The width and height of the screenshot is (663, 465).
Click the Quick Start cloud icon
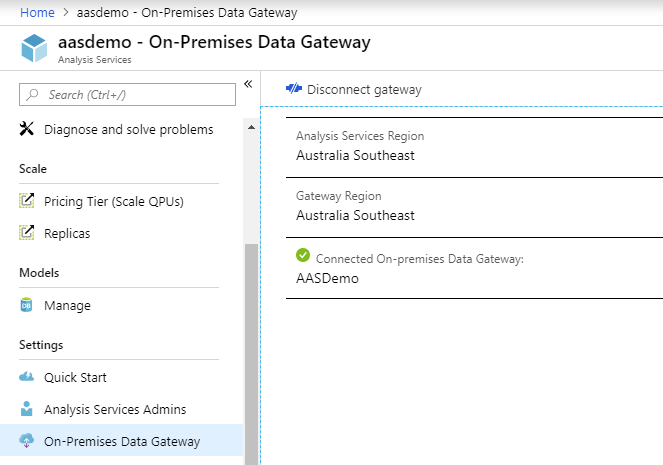[x=27, y=377]
